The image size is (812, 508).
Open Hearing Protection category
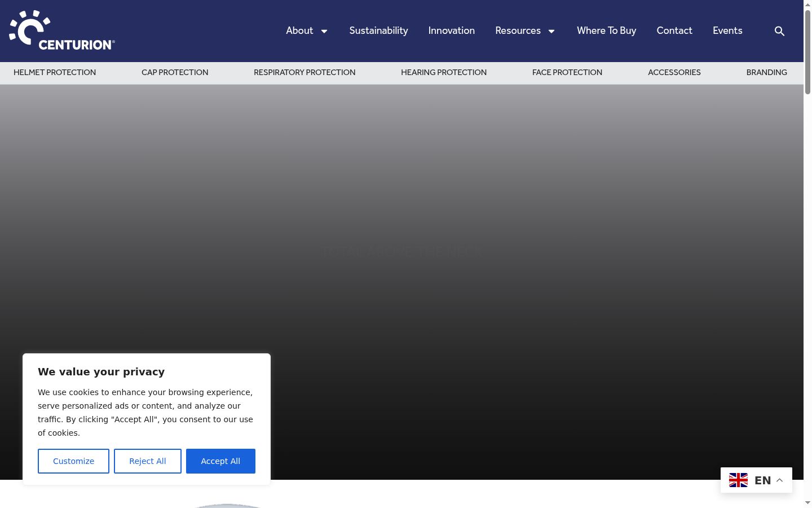444,72
